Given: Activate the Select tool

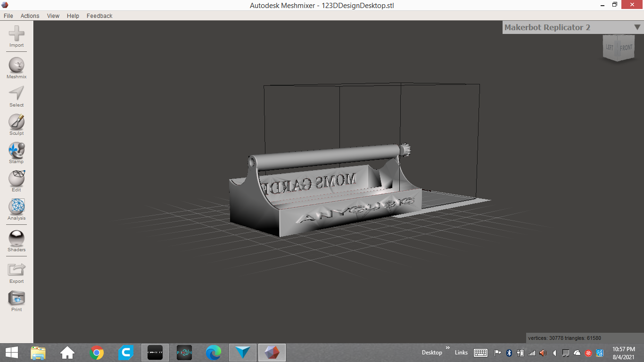Looking at the screenshot, I should click(x=17, y=97).
